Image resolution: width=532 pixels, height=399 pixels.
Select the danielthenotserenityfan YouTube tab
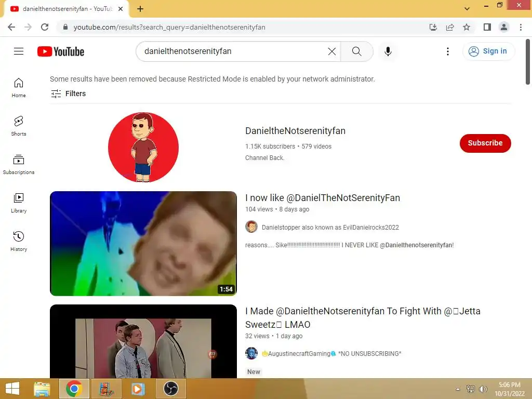pyautogui.click(x=66, y=9)
